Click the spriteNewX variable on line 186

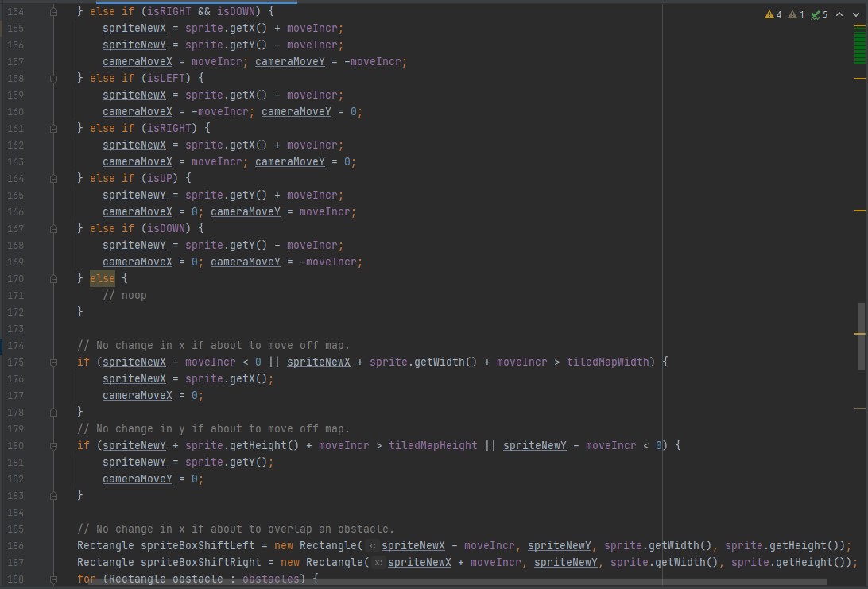413,546
